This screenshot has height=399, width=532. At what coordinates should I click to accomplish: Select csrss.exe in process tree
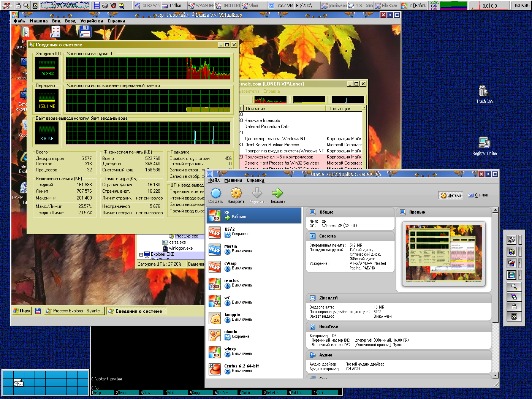[x=174, y=242]
